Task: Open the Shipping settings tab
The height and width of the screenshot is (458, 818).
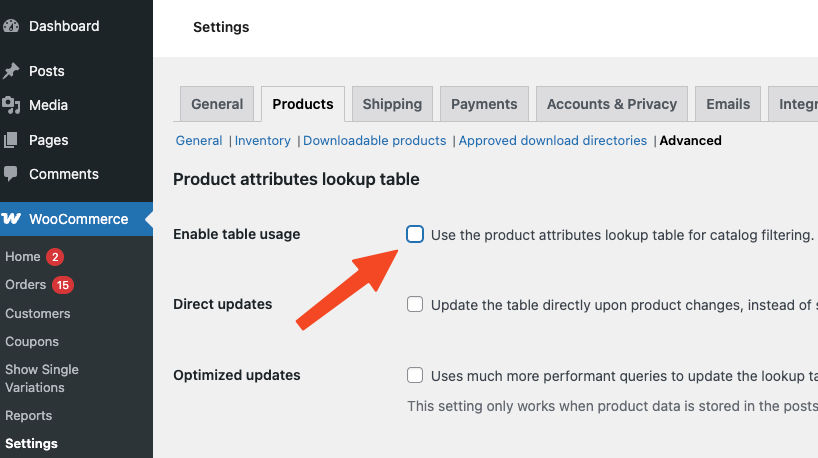Action: pos(392,104)
